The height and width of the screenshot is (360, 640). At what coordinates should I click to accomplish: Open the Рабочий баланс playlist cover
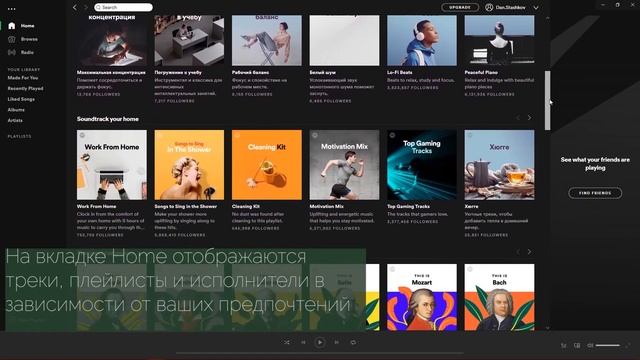coord(267,40)
